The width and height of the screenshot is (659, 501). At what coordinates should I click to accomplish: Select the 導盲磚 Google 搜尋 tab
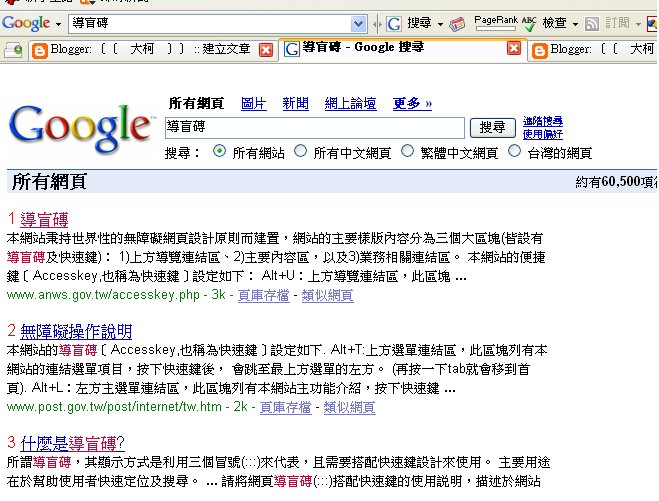tap(403, 49)
